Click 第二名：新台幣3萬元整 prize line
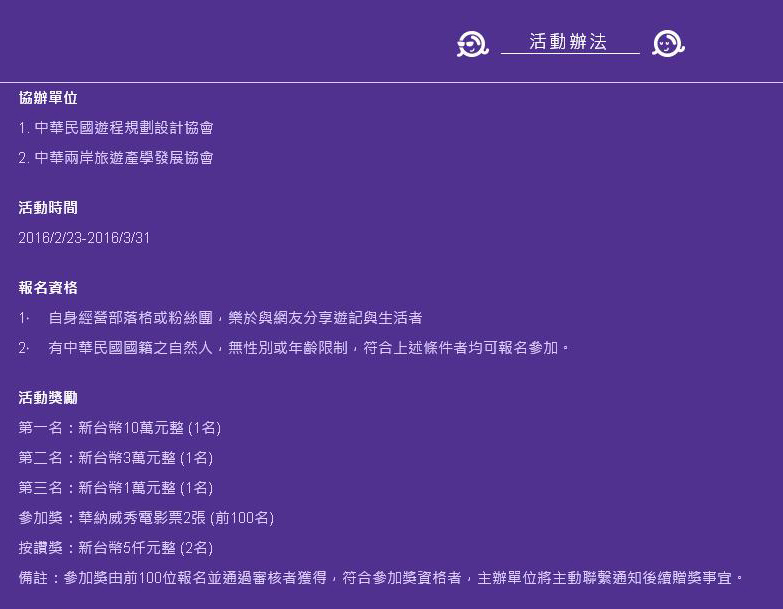This screenshot has width=783, height=609. (116, 458)
